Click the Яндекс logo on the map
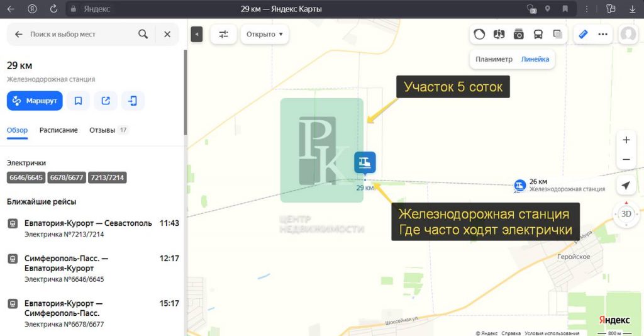Viewport: 644px width, 336px height. (614, 320)
